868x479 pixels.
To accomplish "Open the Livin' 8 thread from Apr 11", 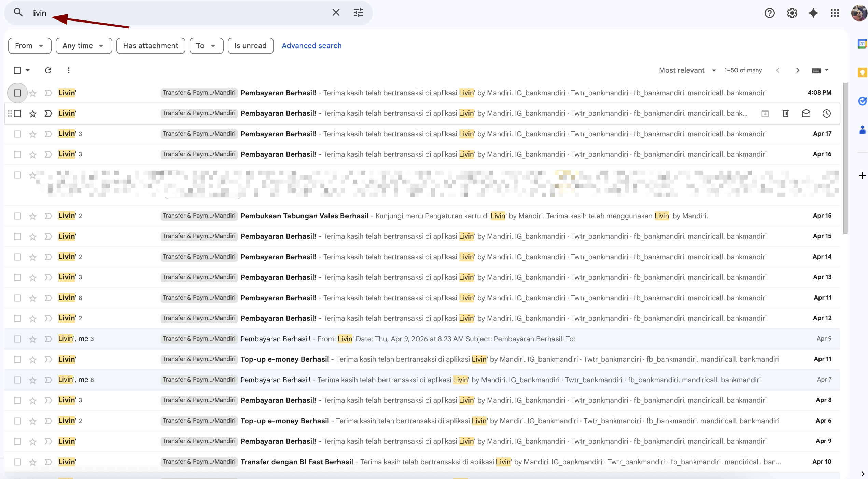I will coord(422,298).
